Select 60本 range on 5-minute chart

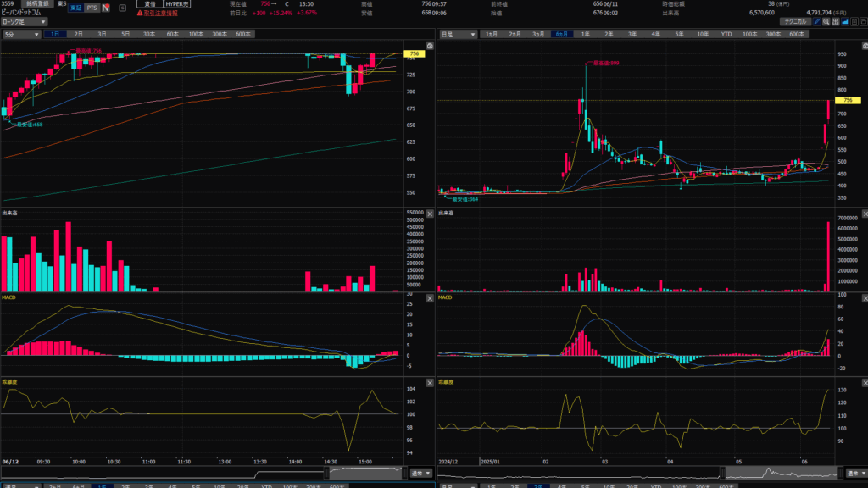[x=173, y=34]
